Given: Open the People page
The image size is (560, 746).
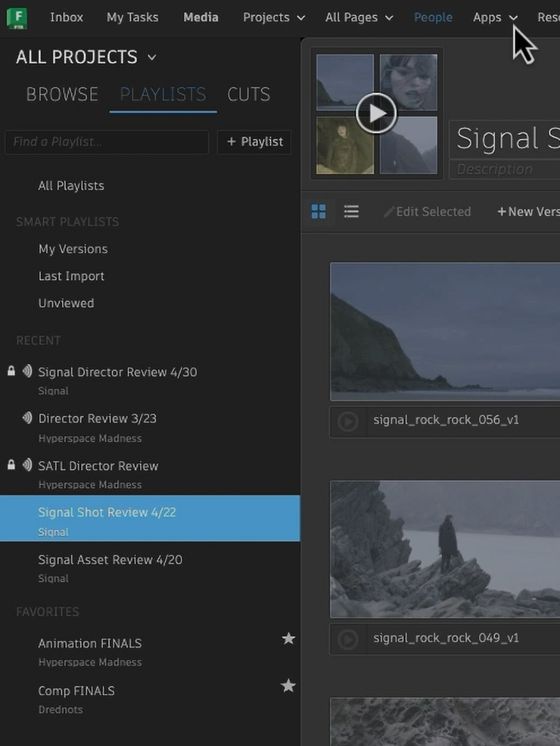Looking at the screenshot, I should pos(433,18).
